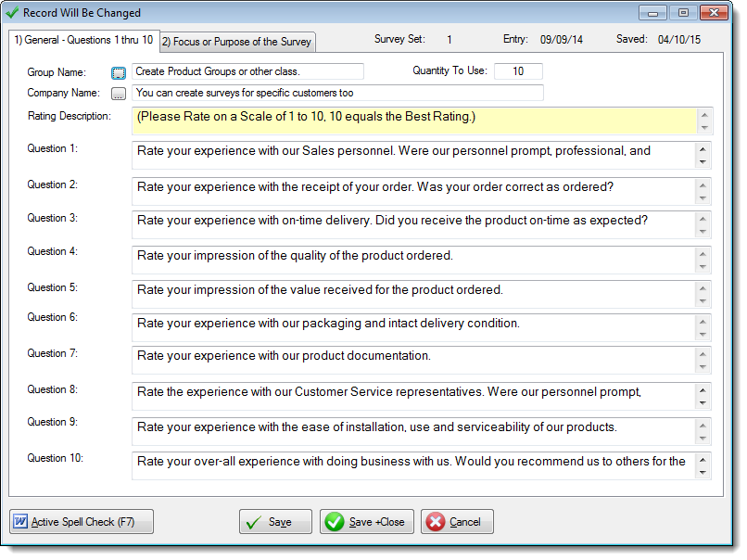Open the Group Name lookup icon
The height and width of the screenshot is (560, 747).
click(119, 71)
